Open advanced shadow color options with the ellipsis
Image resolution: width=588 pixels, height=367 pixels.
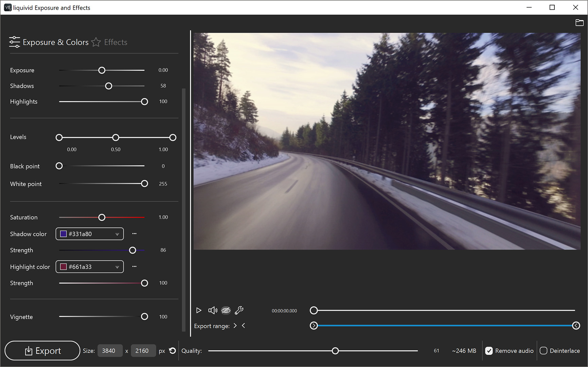click(x=134, y=233)
